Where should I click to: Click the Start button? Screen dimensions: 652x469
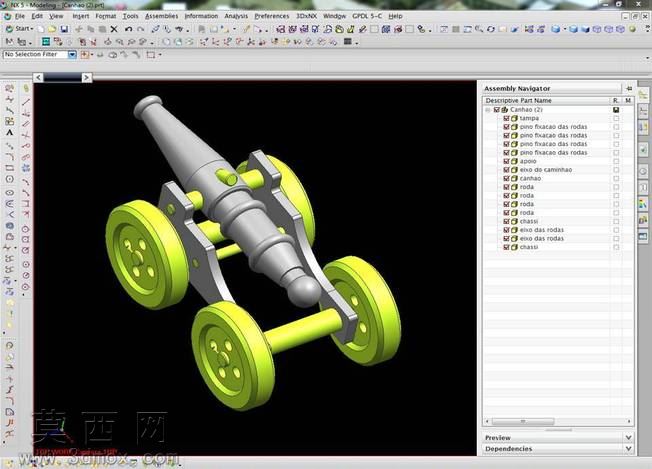pos(19,29)
